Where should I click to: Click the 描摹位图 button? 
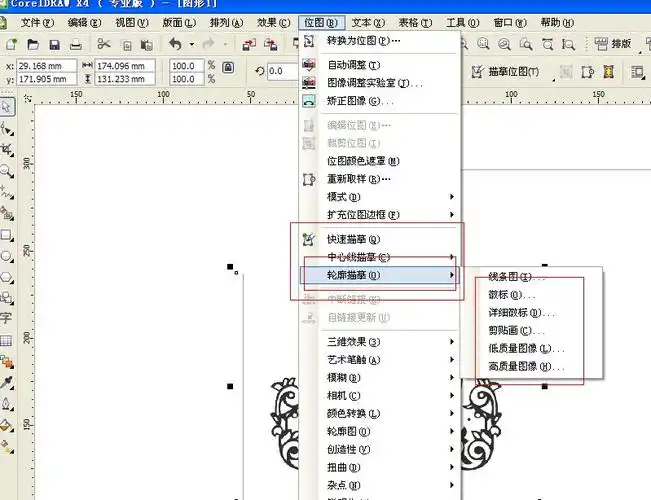505,72
